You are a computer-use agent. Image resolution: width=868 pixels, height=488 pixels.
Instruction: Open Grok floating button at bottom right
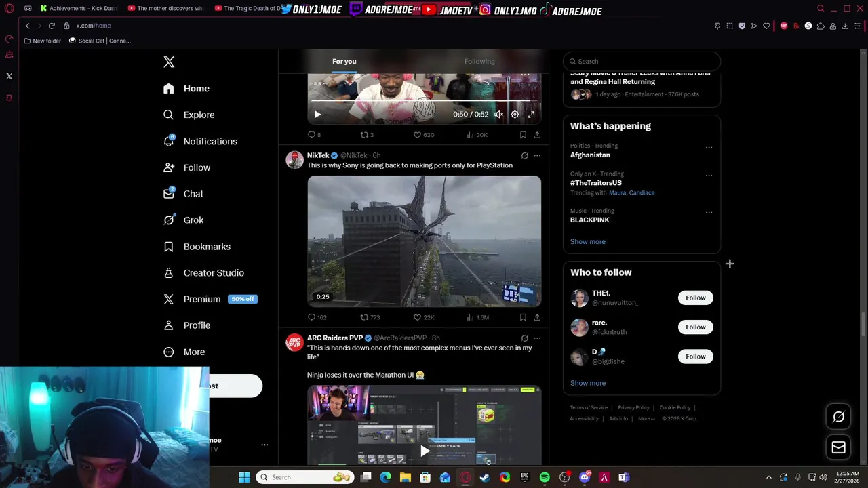tap(839, 417)
